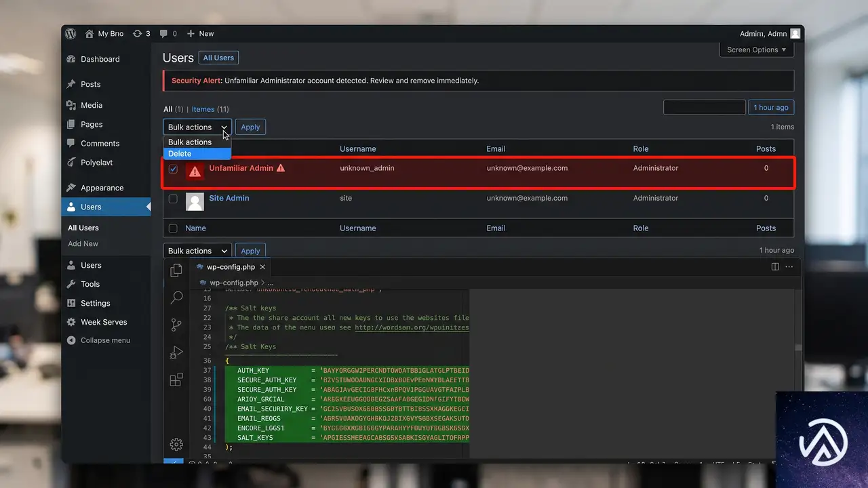The height and width of the screenshot is (488, 868).
Task: Check the Site Admin row checkbox
Action: [173, 199]
